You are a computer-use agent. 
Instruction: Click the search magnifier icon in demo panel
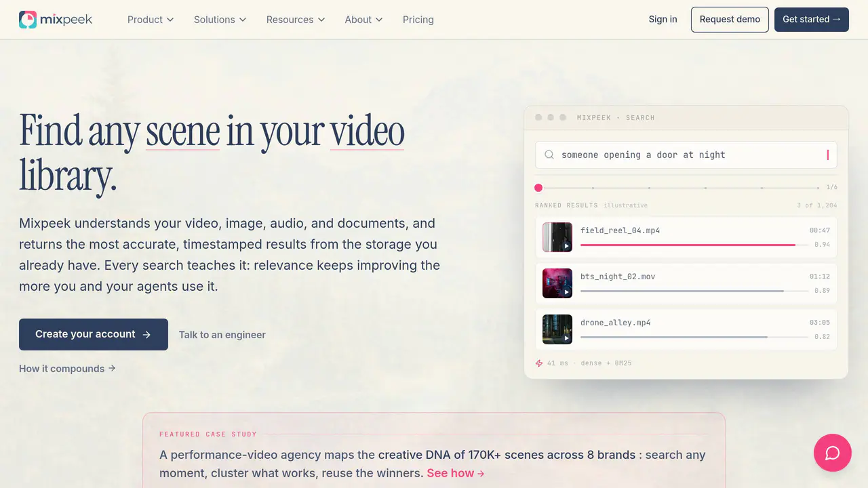(549, 155)
